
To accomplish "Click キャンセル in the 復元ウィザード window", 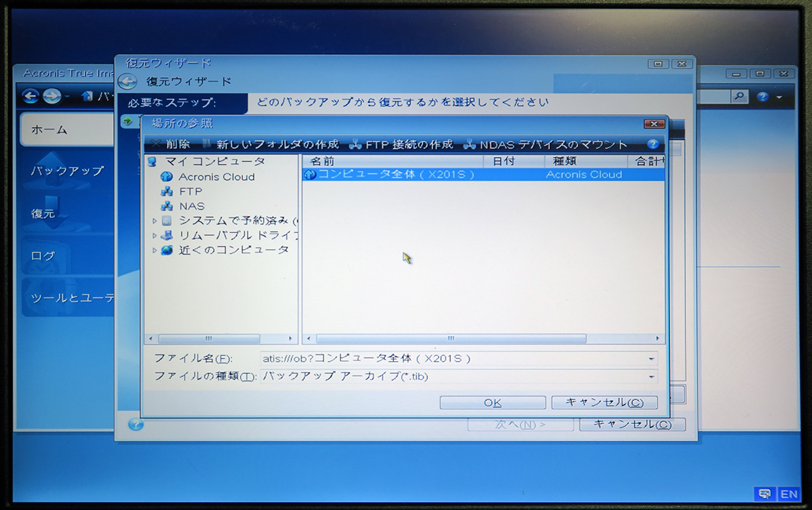I will point(632,425).
